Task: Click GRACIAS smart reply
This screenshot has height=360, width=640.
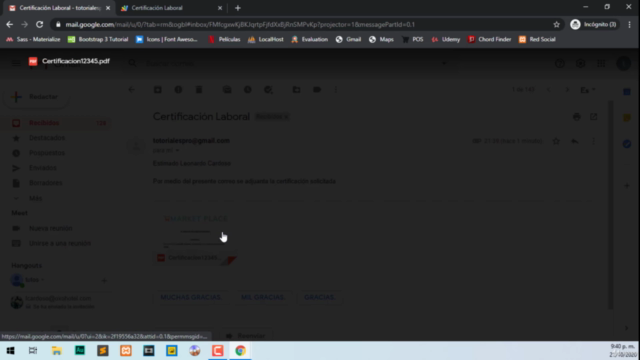Action: 320,297
